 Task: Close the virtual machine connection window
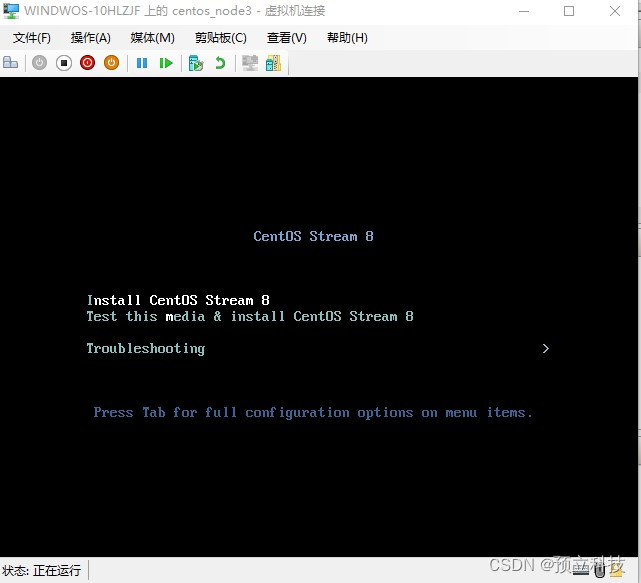(x=615, y=11)
